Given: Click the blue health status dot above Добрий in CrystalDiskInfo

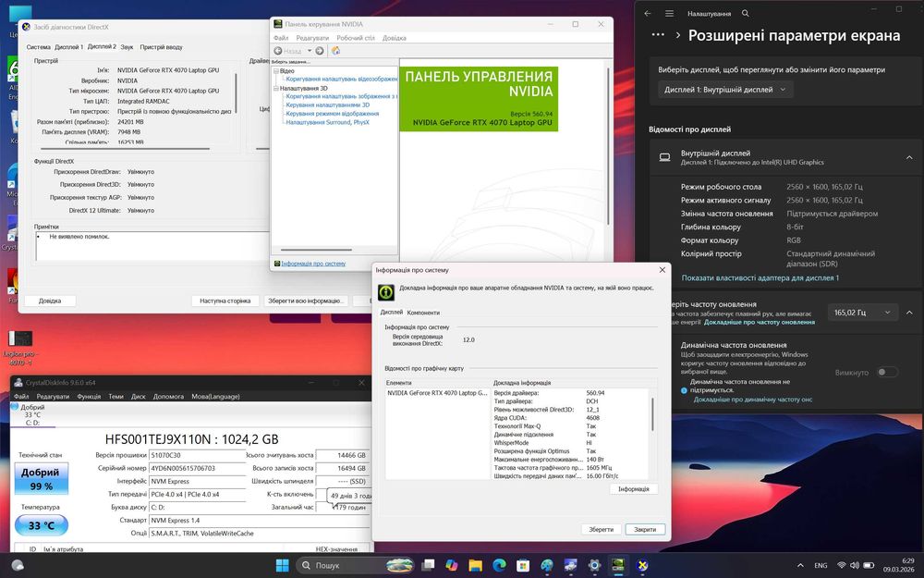Looking at the screenshot, I should 15,406.
